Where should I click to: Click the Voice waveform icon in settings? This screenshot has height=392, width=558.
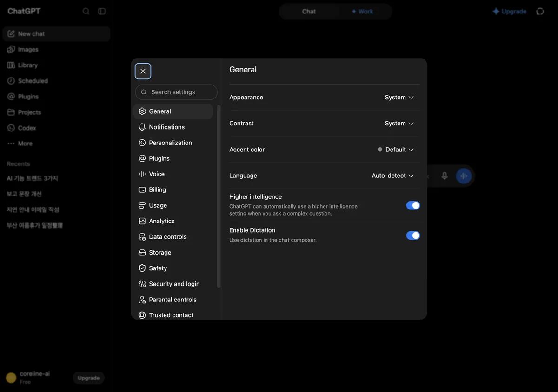coord(142,174)
